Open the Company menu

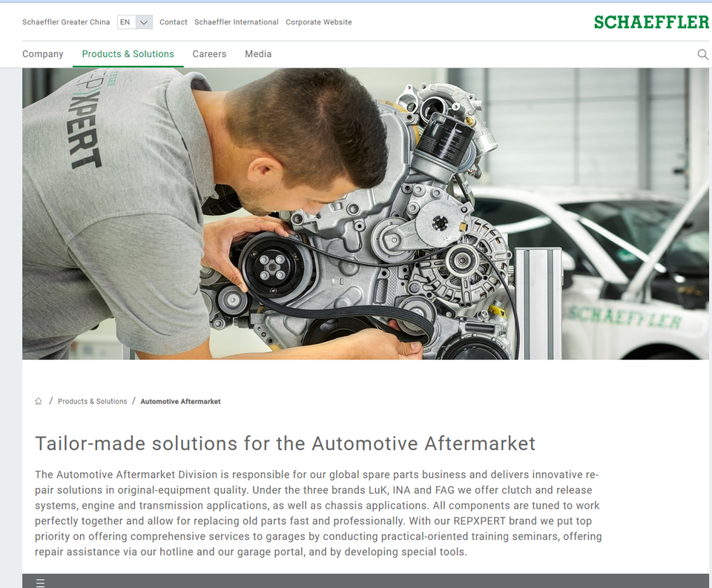click(43, 54)
